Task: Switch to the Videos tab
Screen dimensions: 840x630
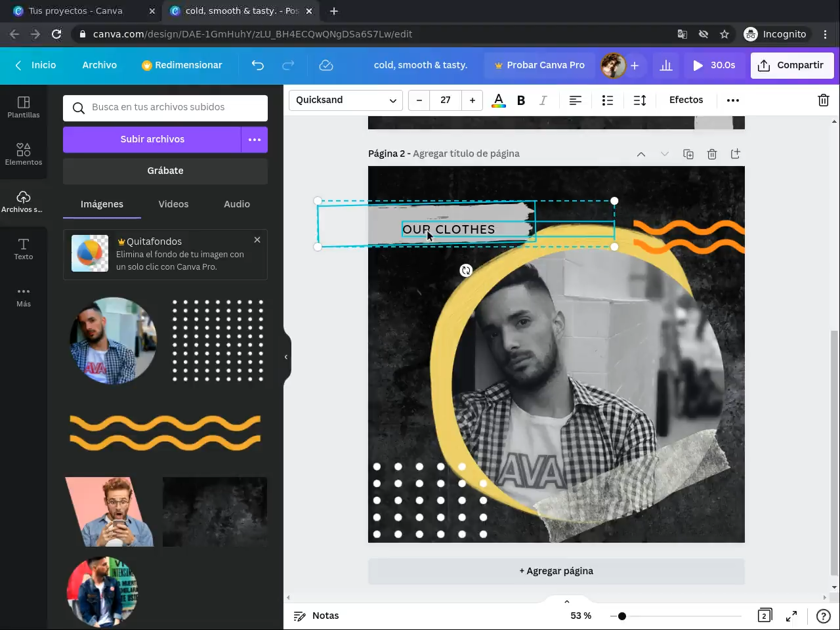Action: pos(173,204)
